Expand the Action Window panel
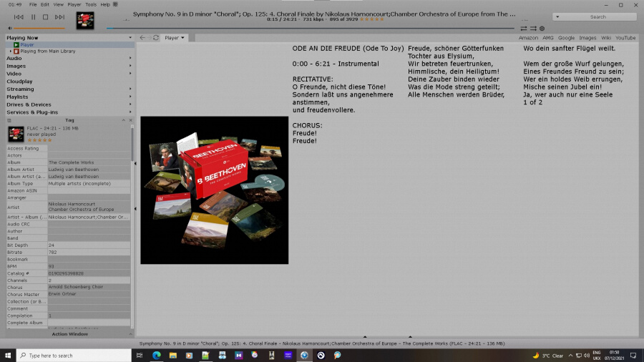The width and height of the screenshot is (644, 362). click(130, 334)
